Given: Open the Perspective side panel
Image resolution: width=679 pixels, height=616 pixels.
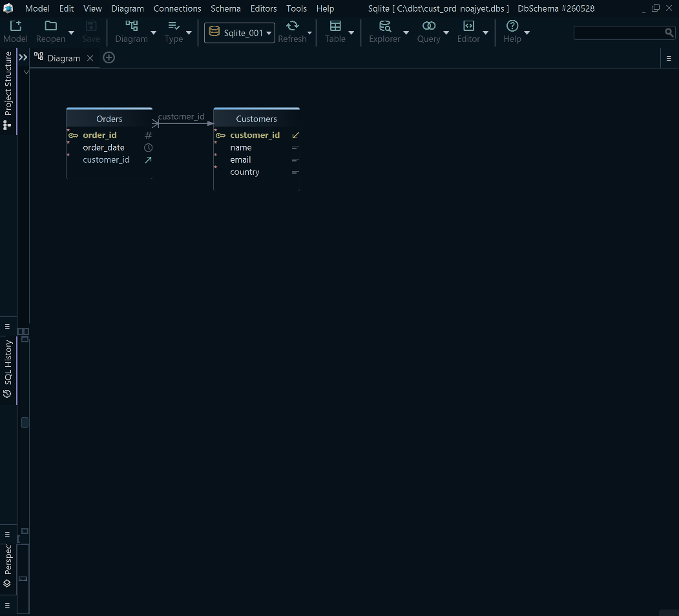Looking at the screenshot, I should pyautogui.click(x=8, y=565).
